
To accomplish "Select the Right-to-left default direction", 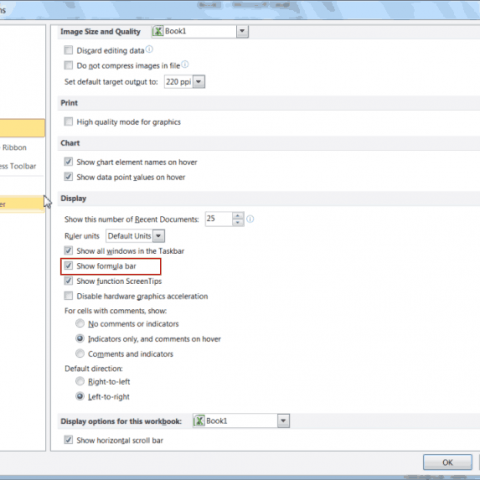I will (80, 381).
